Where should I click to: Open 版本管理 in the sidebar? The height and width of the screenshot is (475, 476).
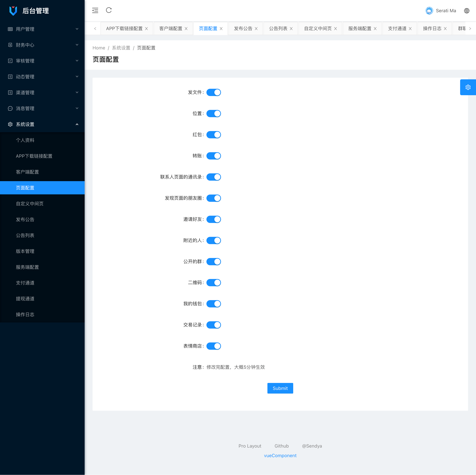pyautogui.click(x=25, y=251)
